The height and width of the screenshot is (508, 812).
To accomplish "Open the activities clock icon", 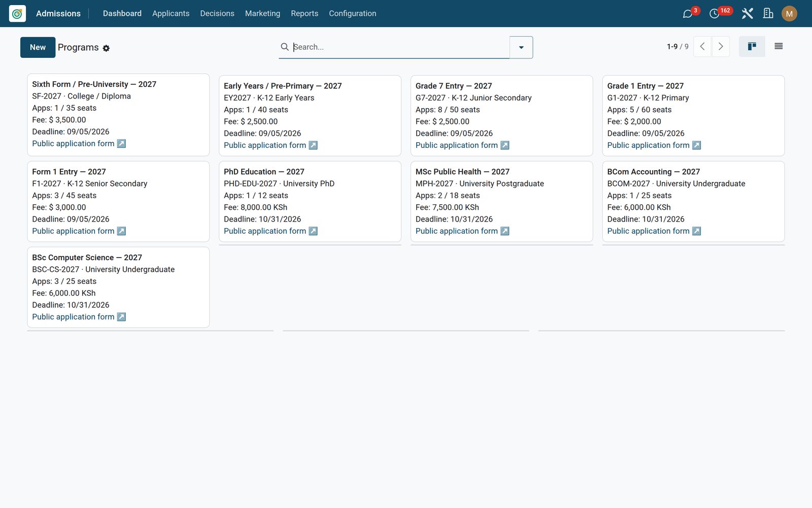I will pos(714,14).
